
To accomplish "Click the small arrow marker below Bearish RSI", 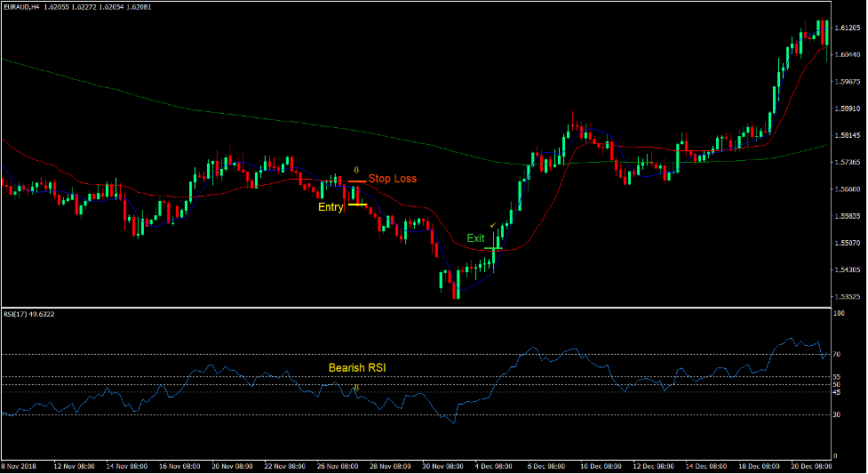I will coord(356,388).
